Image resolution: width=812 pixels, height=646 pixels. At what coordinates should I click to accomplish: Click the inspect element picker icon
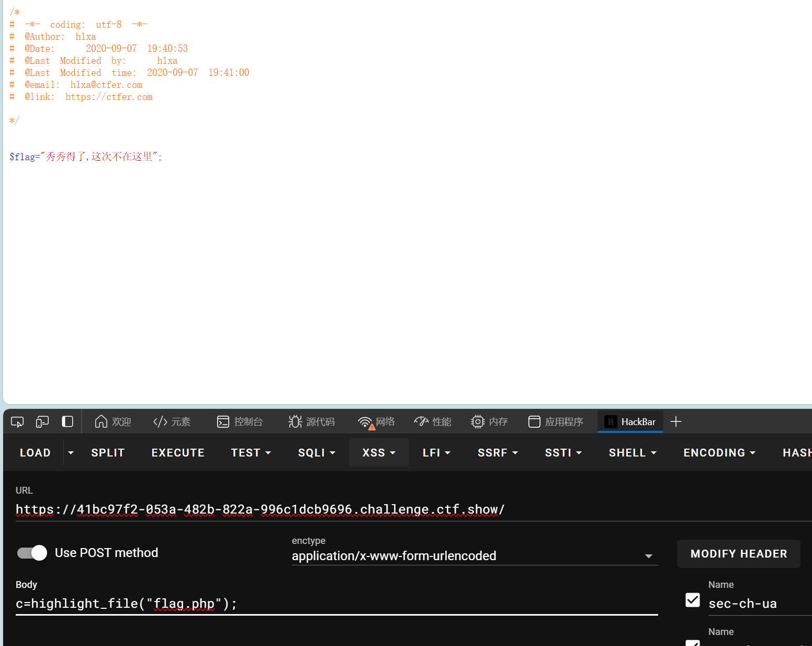17,422
